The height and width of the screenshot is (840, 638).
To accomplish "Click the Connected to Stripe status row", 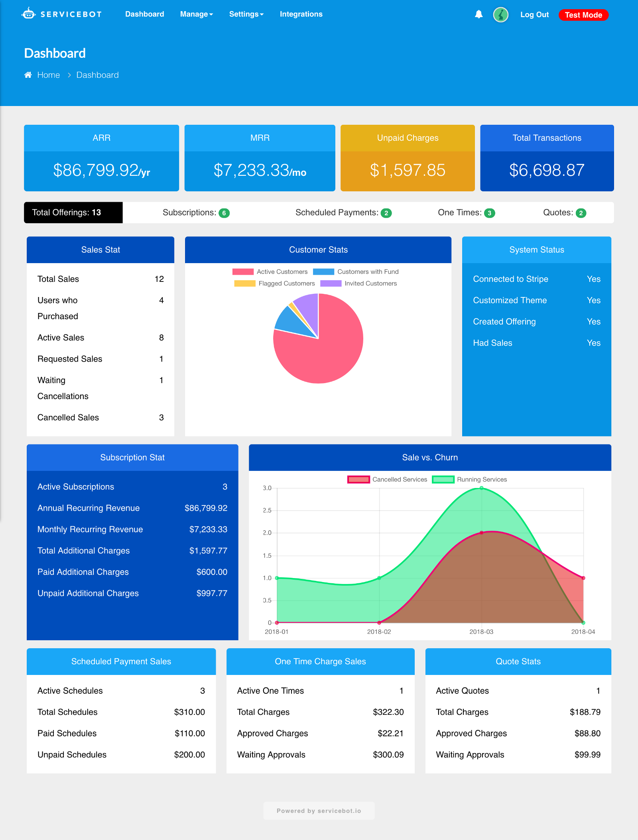I will 537,279.
